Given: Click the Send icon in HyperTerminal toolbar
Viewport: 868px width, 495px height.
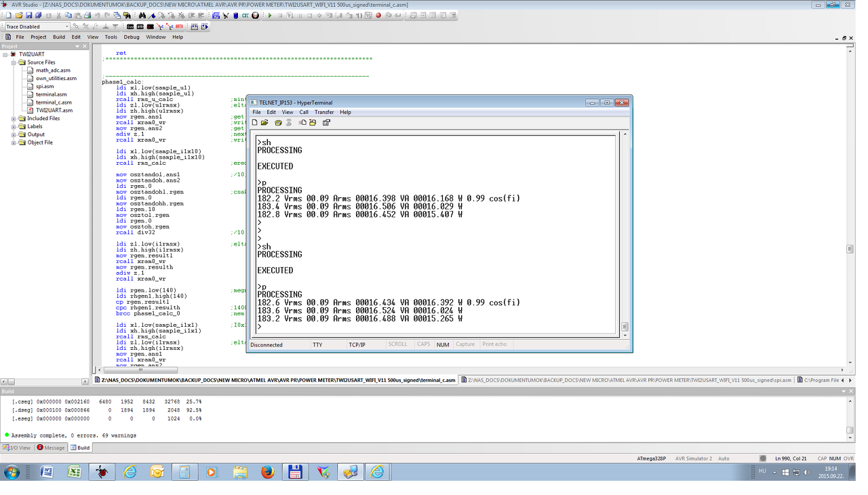Looking at the screenshot, I should click(x=302, y=123).
